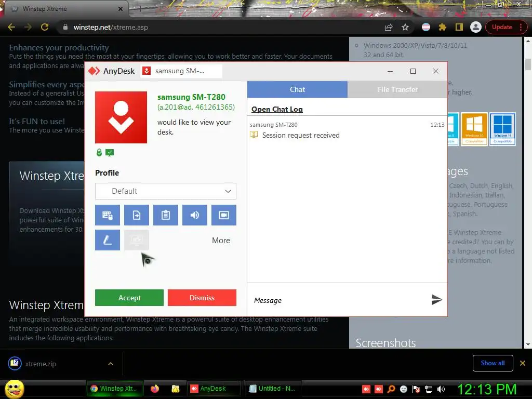This screenshot has height=399, width=532.
Task: Focus the chat Message input field
Action: 339,300
